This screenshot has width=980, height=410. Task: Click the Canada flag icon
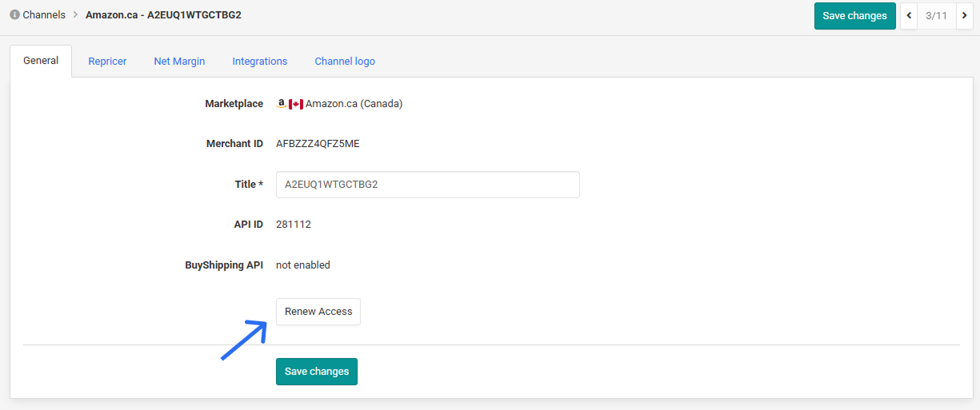coord(296,104)
